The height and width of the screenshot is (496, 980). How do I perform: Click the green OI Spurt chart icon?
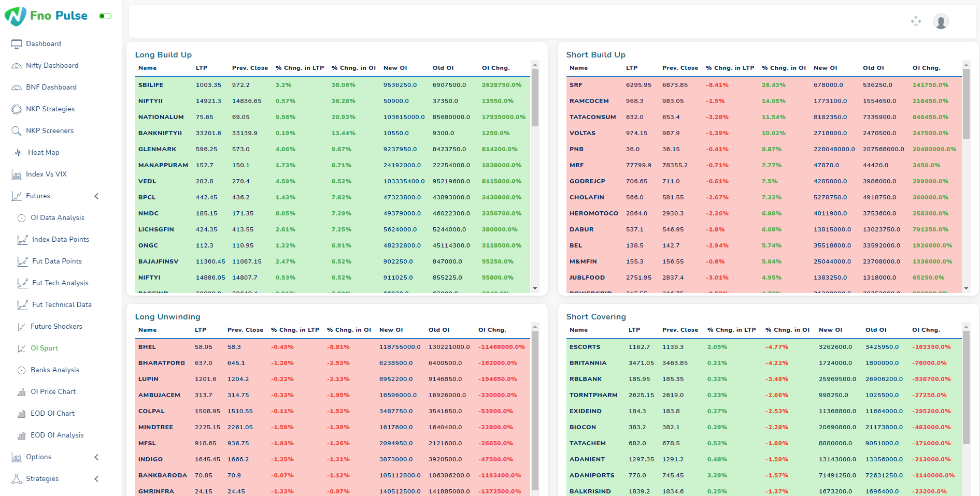coord(22,348)
